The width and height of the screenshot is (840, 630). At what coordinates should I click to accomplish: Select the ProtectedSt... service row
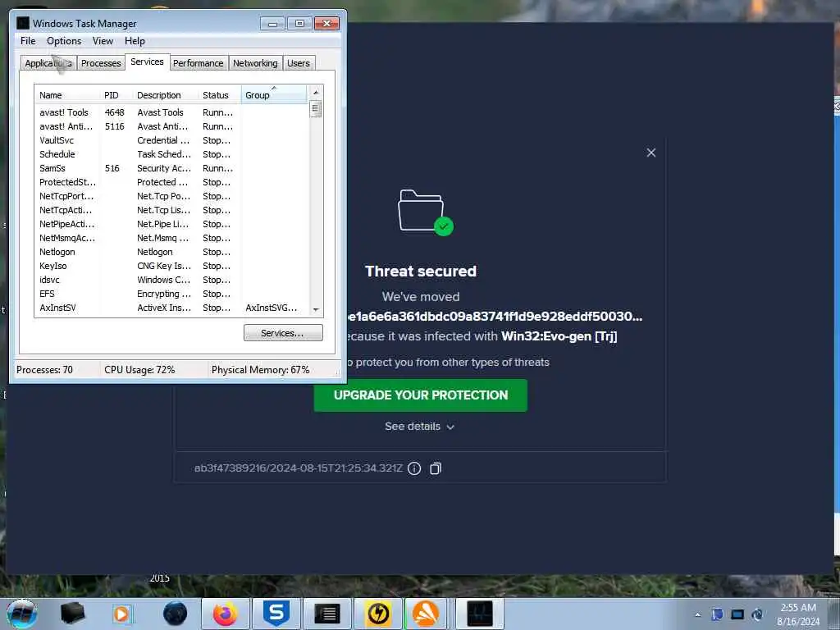pyautogui.click(x=171, y=182)
